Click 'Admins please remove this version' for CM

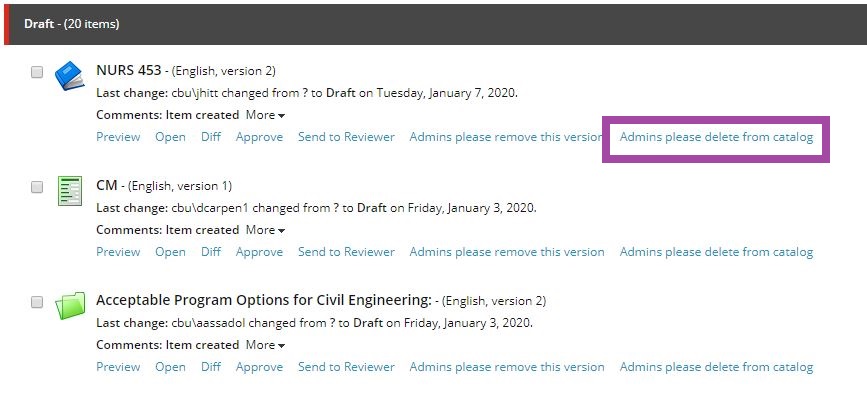click(507, 252)
